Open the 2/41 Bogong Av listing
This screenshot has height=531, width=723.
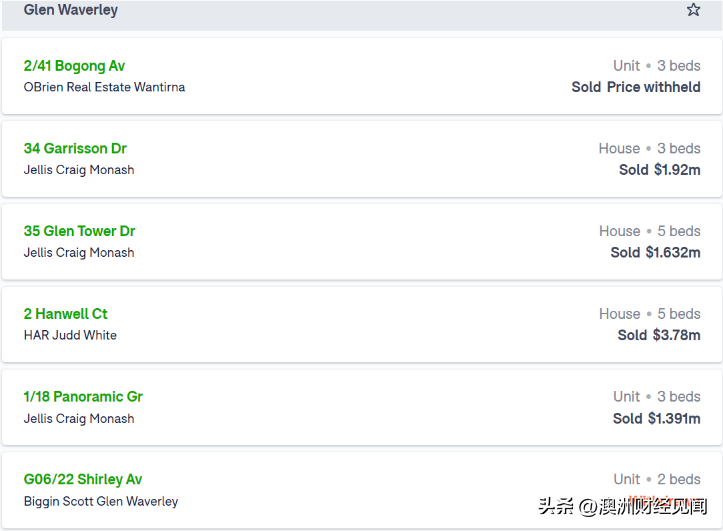click(74, 66)
